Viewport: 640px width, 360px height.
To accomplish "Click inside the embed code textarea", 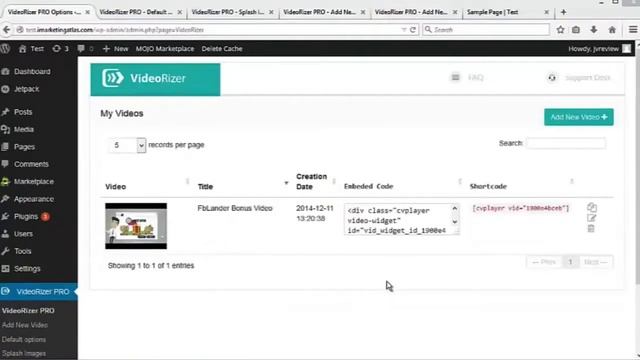I will coord(402,220).
